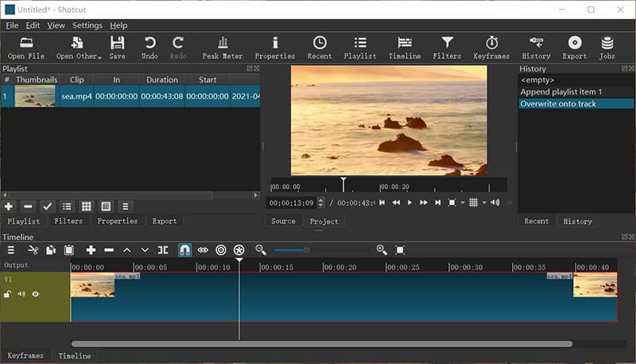Image resolution: width=636 pixels, height=364 pixels.
Task: Fast forward the player
Action: (424, 203)
